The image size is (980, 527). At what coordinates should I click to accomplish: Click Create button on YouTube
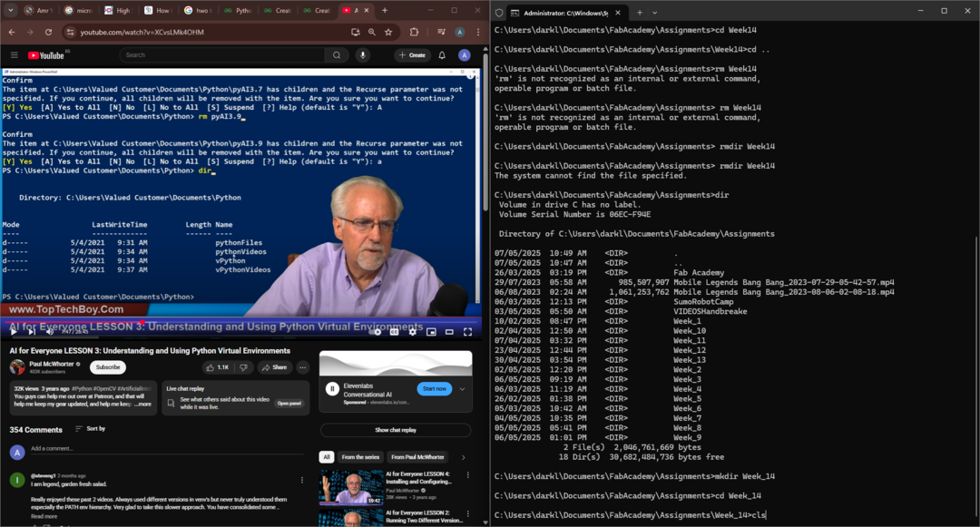point(412,55)
